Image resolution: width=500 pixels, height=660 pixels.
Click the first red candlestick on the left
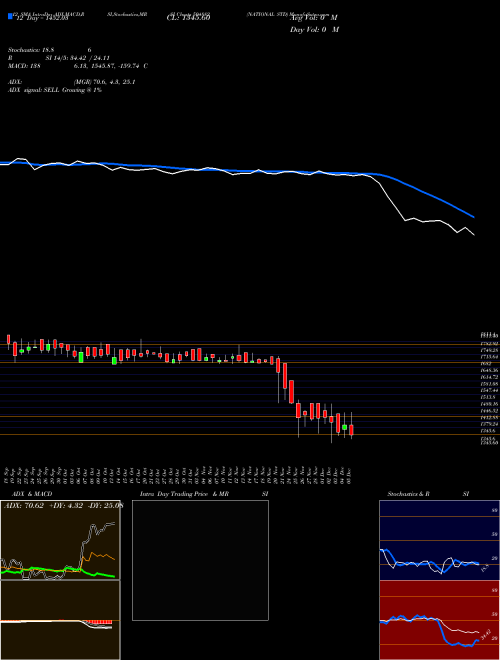8,339
